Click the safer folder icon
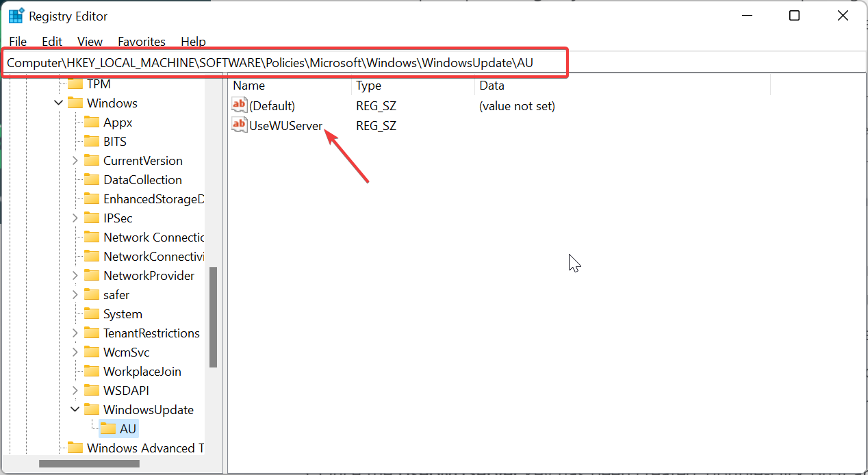868x475 pixels. (x=92, y=295)
